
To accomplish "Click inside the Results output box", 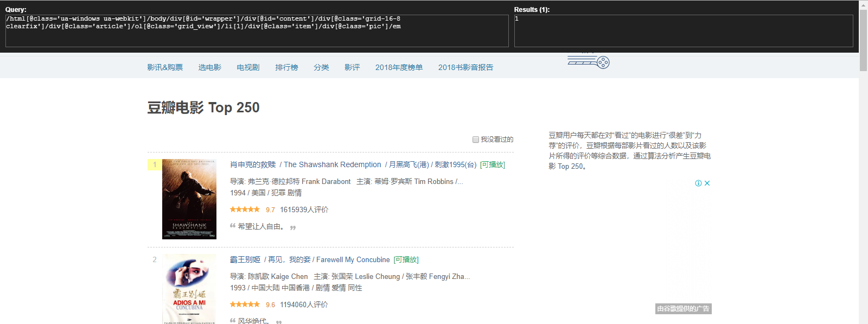I will [x=684, y=30].
